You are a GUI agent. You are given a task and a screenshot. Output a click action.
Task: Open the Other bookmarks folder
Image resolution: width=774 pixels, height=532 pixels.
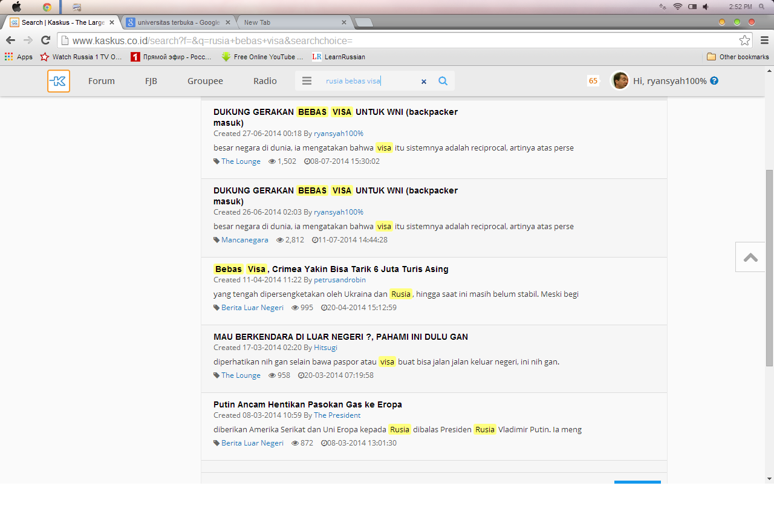click(738, 57)
